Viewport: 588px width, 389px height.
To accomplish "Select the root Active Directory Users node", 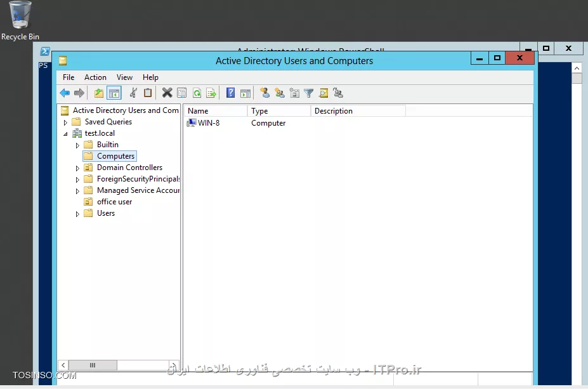I will pos(120,110).
